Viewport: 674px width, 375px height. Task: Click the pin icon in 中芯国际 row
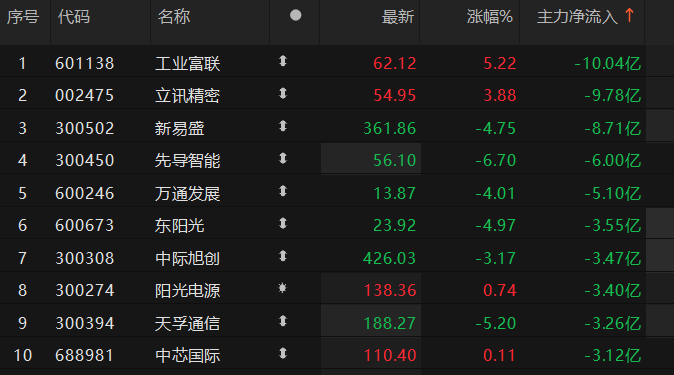pyautogui.click(x=282, y=353)
